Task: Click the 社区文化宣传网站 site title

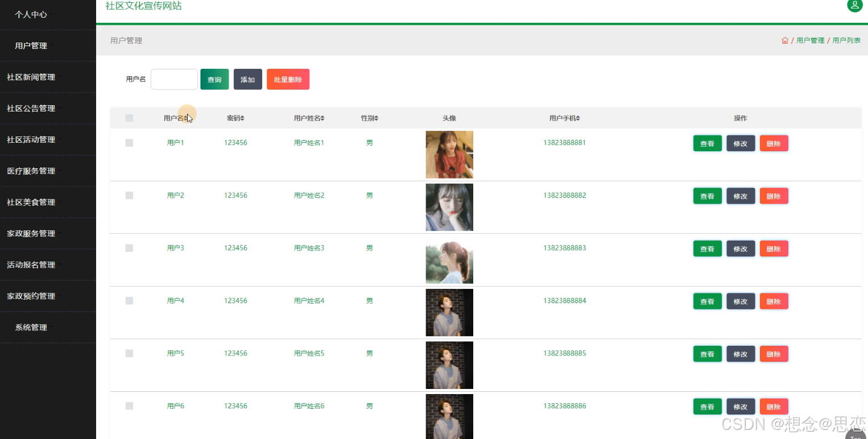Action: [144, 6]
